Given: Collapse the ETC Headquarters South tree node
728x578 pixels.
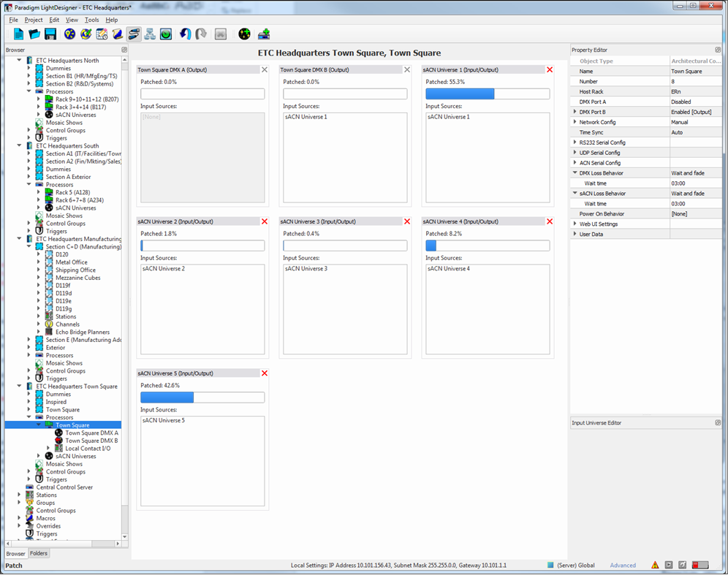Looking at the screenshot, I should (19, 145).
